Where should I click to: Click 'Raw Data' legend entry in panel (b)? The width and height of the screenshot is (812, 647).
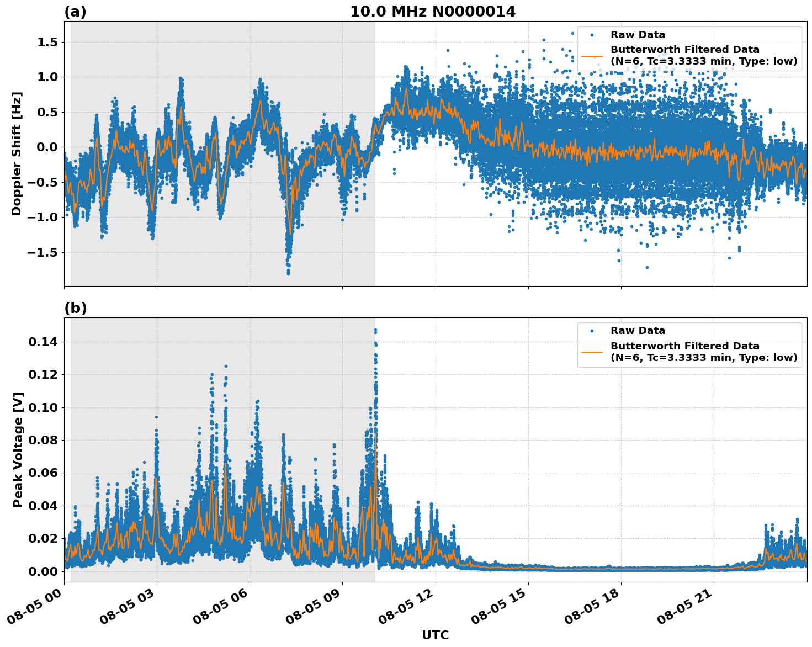pos(638,331)
